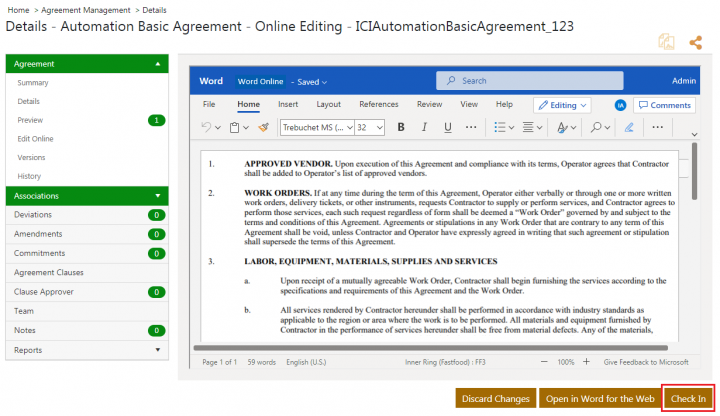Select the Format Painter tool

pyautogui.click(x=264, y=127)
